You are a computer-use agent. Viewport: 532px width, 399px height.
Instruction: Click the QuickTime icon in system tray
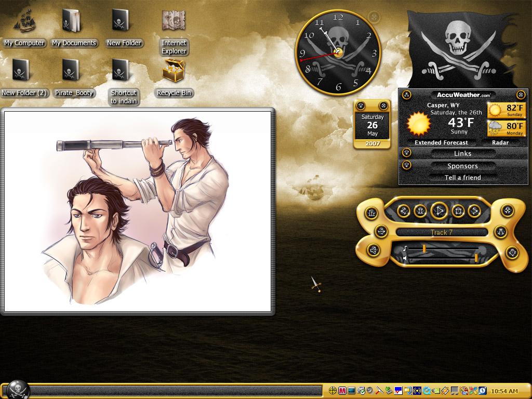[427, 391]
